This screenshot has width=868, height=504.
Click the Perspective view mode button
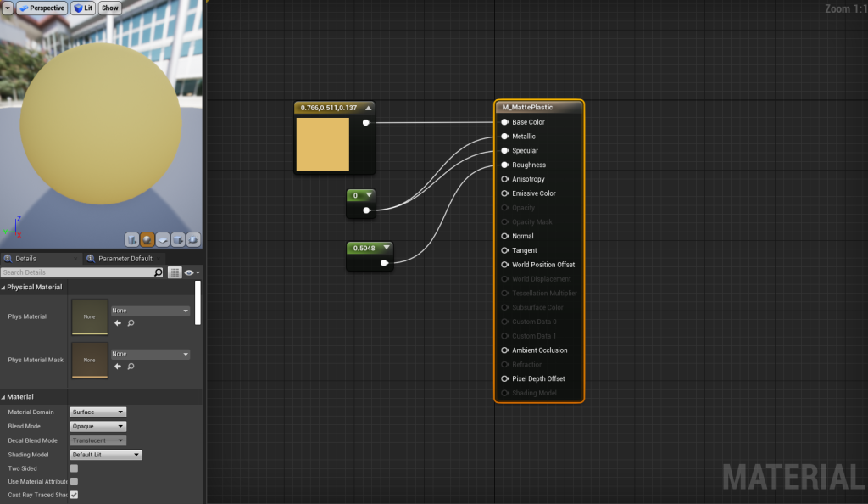[x=42, y=8]
